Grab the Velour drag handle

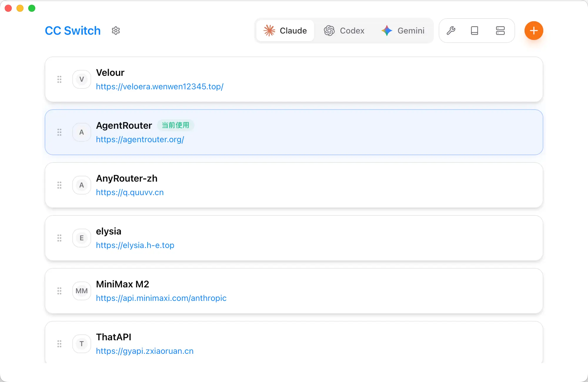point(59,79)
